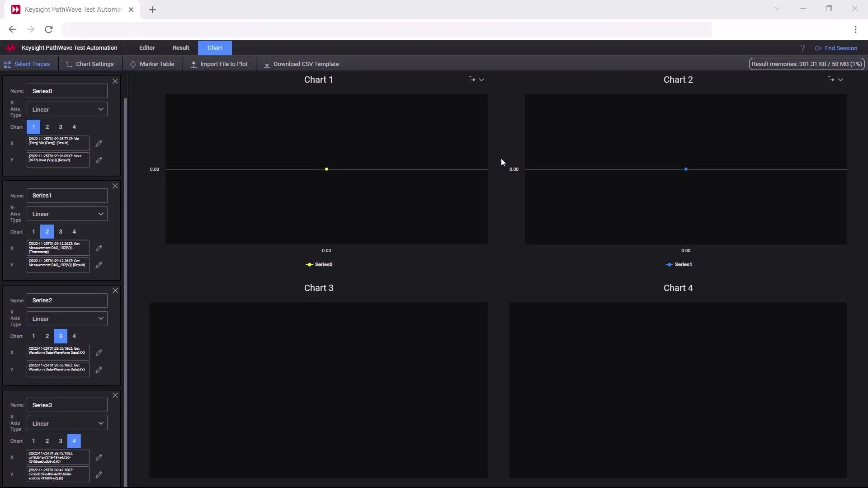Open Series3 X-Axis Type Linear dropdown
The width and height of the screenshot is (868, 488).
(67, 423)
